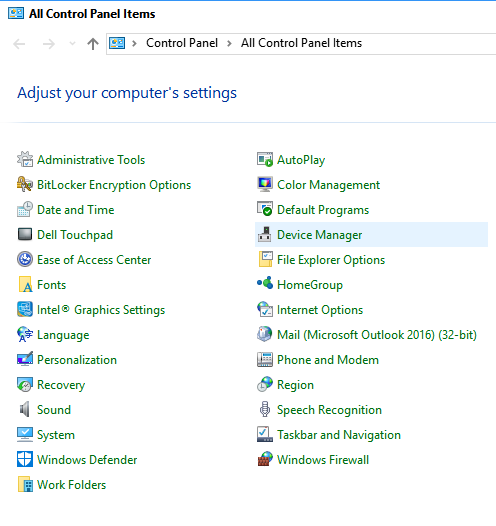The image size is (496, 526).
Task: Expand the recent locations dropdown arrow
Action: pos(72,44)
